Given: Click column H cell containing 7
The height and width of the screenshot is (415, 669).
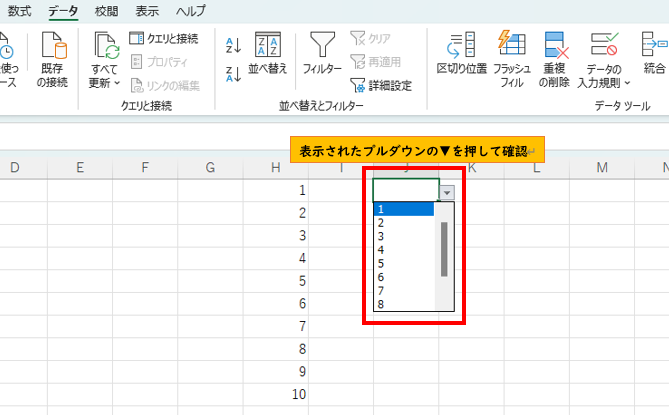Looking at the screenshot, I should coord(276,326).
